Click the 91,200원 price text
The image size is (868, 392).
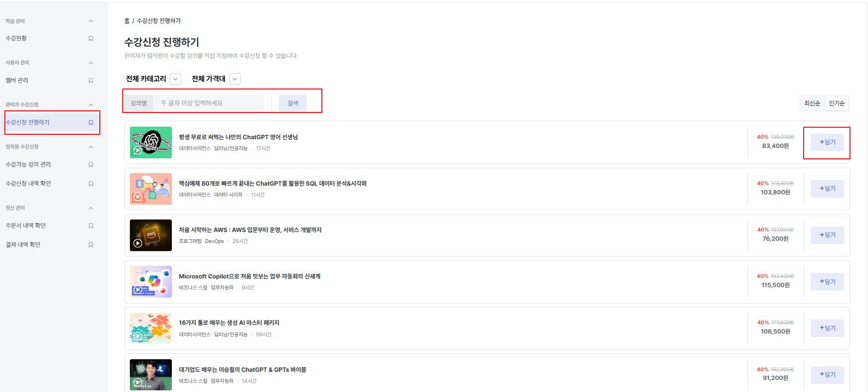(x=775, y=378)
